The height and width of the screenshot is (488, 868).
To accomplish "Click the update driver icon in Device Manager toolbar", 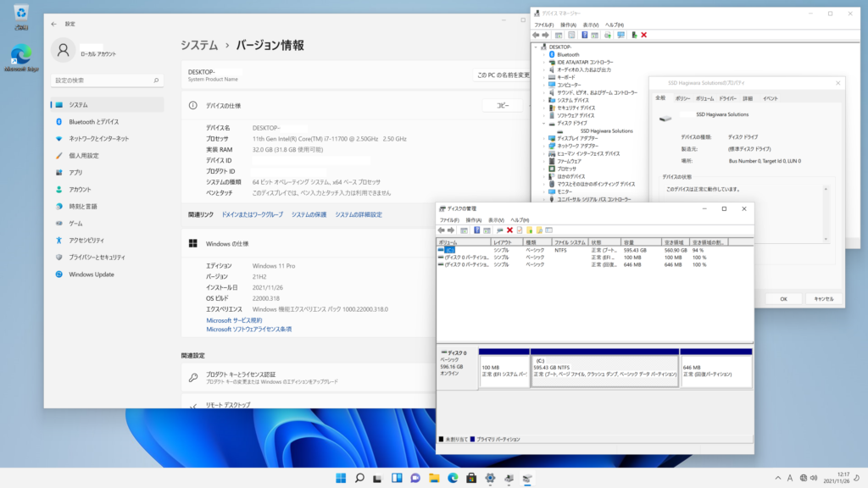I will (607, 35).
